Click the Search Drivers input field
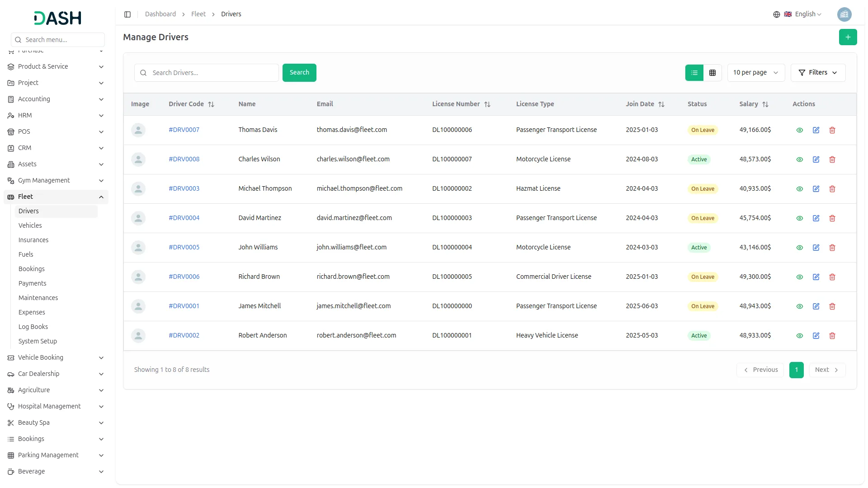This screenshot has width=868, height=488. point(212,73)
